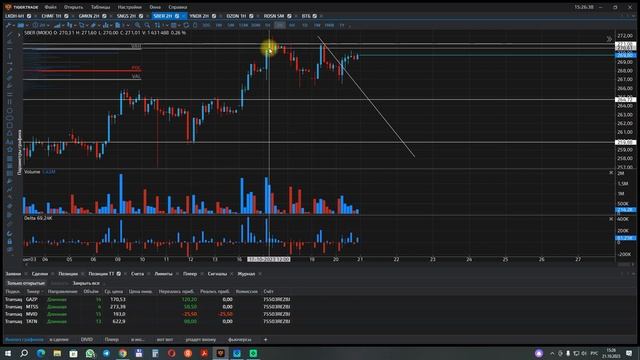Click the 170,53 average price cell

pyautogui.click(x=118, y=300)
